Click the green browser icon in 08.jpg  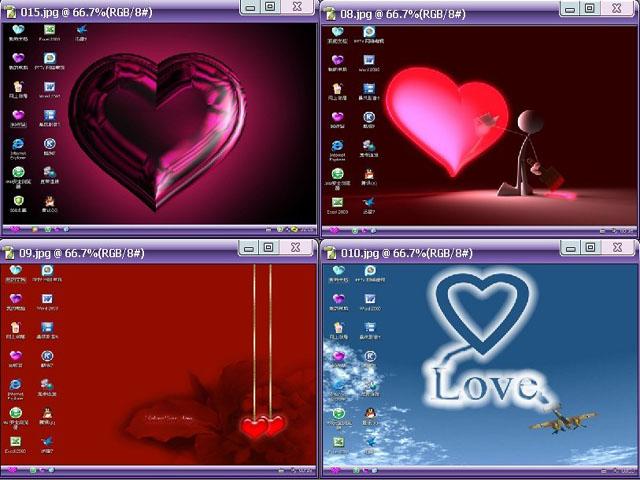tap(337, 174)
